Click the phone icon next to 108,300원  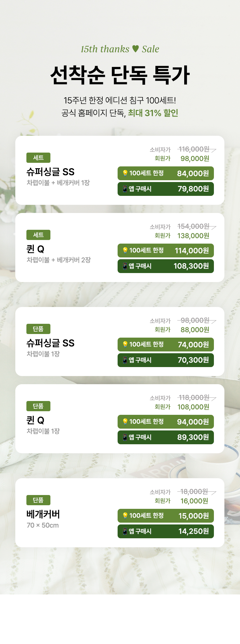point(125,266)
